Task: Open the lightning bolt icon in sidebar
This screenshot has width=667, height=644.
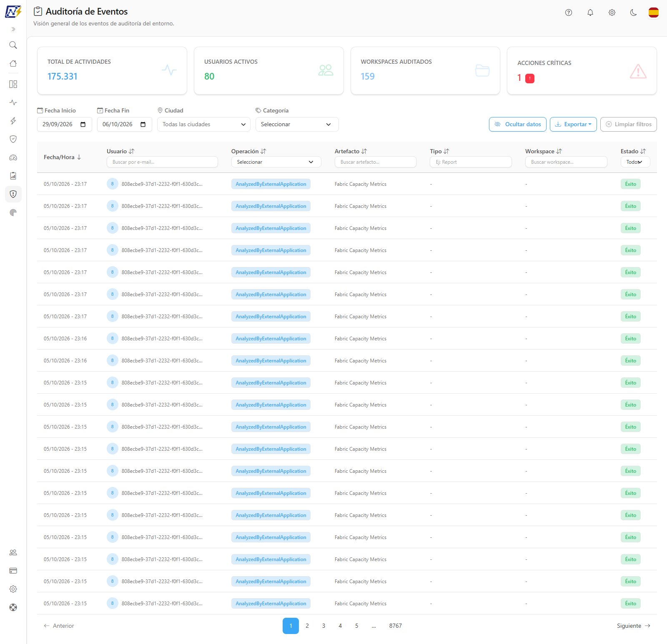Action: 13,121
